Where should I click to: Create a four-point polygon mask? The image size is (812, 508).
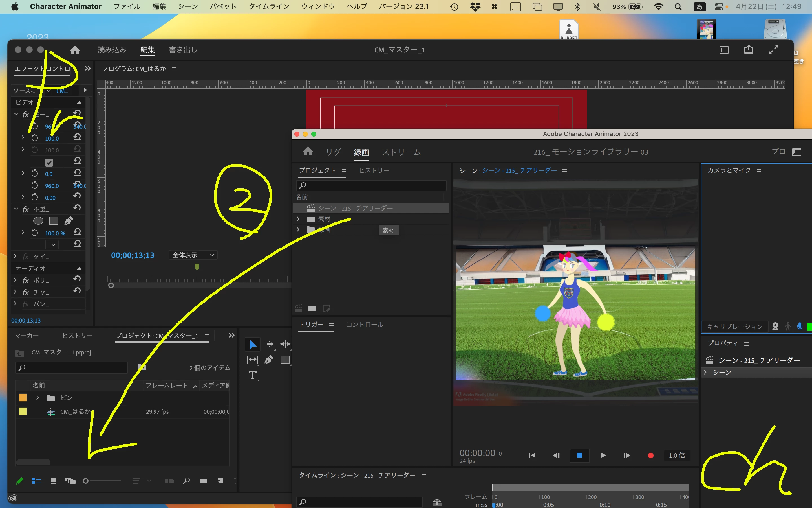point(54,221)
